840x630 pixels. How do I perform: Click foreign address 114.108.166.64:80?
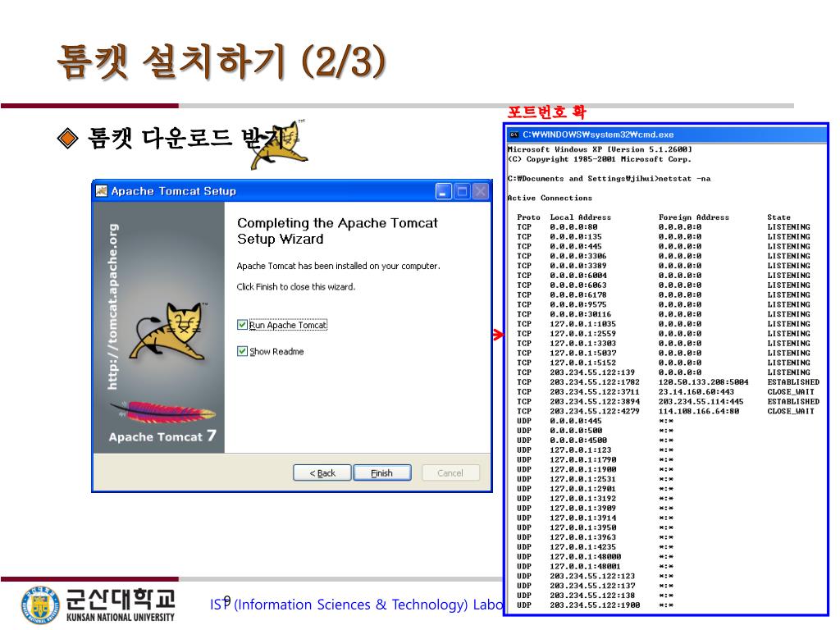[x=699, y=412]
